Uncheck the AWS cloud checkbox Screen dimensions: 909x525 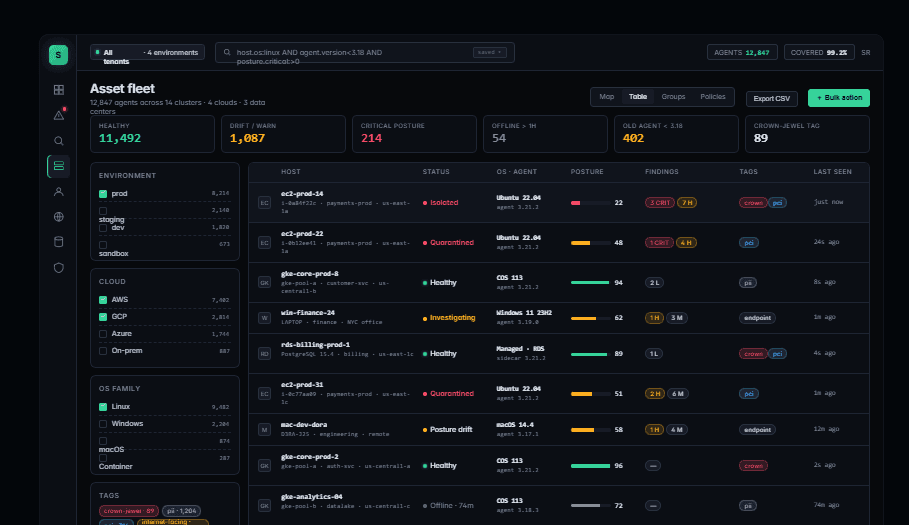[103, 300]
